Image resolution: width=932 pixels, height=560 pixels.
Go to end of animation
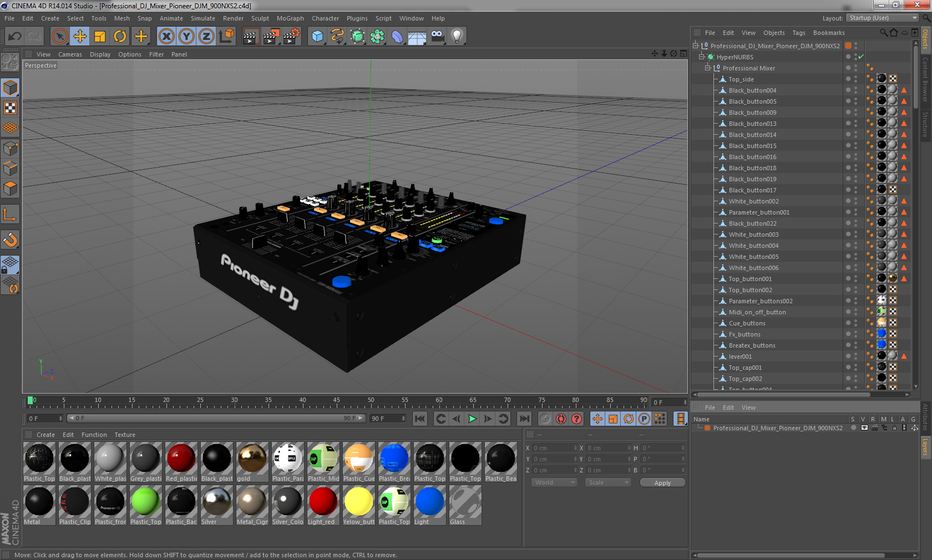[x=524, y=419]
